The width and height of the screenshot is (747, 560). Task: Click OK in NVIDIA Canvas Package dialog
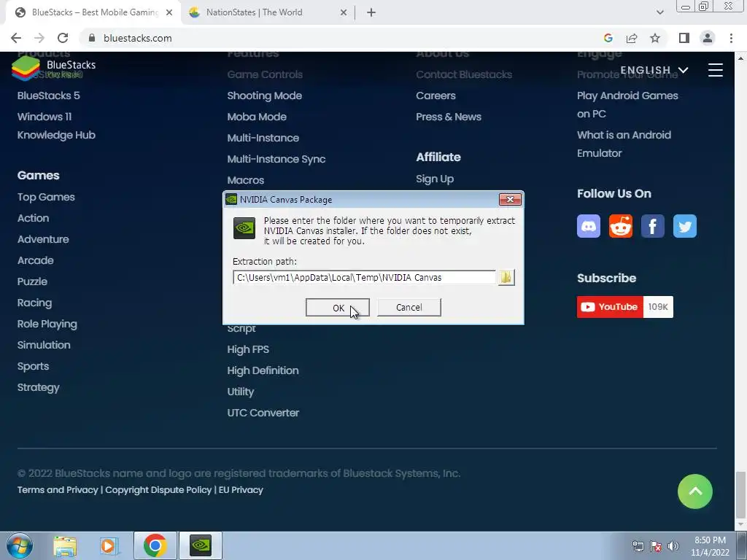[337, 308]
